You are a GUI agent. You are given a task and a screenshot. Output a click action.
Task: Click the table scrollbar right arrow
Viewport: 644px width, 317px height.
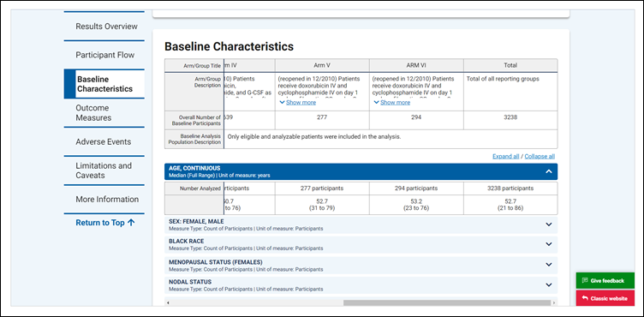pyautogui.click(x=554, y=302)
